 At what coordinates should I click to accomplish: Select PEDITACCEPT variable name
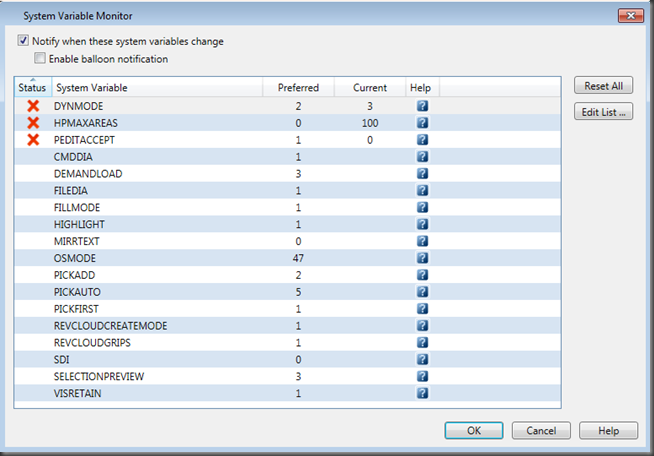(84, 140)
